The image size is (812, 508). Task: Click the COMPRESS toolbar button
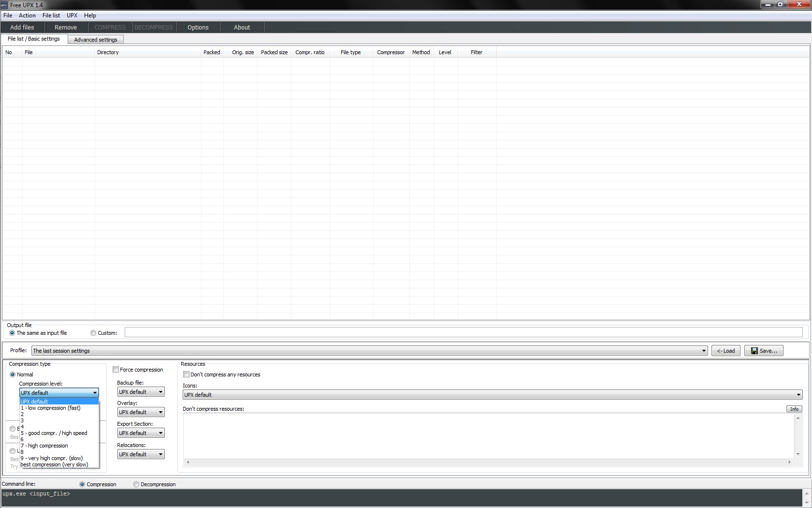pyautogui.click(x=110, y=28)
